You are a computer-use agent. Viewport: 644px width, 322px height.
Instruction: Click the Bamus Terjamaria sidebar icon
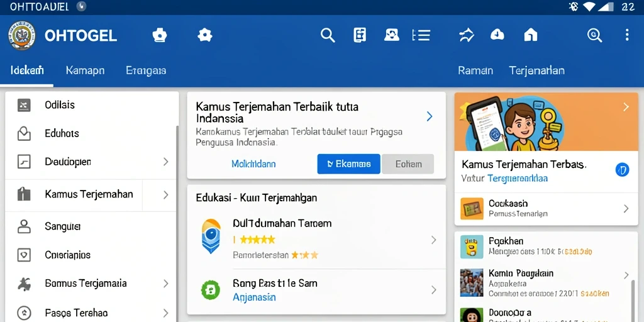pos(24,284)
